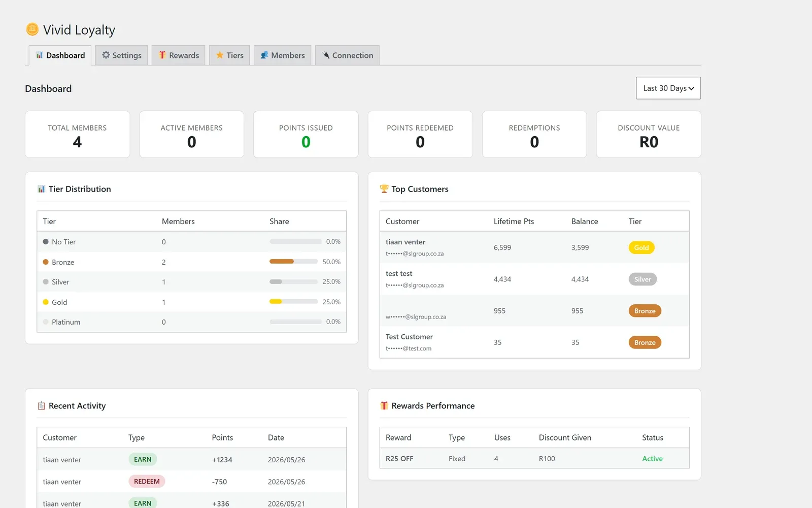Viewport: 812px width, 508px height.
Task: Open the Members tab
Action: point(282,55)
